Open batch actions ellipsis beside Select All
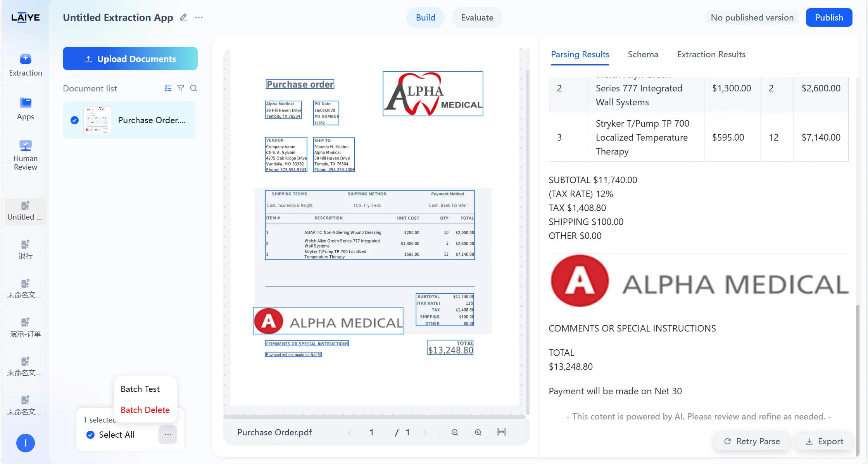Image resolution: width=868 pixels, height=464 pixels. click(x=168, y=435)
